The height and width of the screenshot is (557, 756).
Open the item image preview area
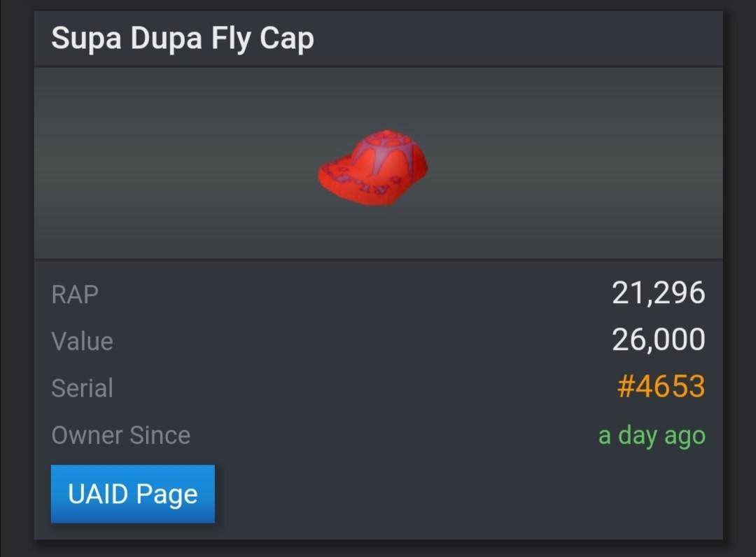378,161
